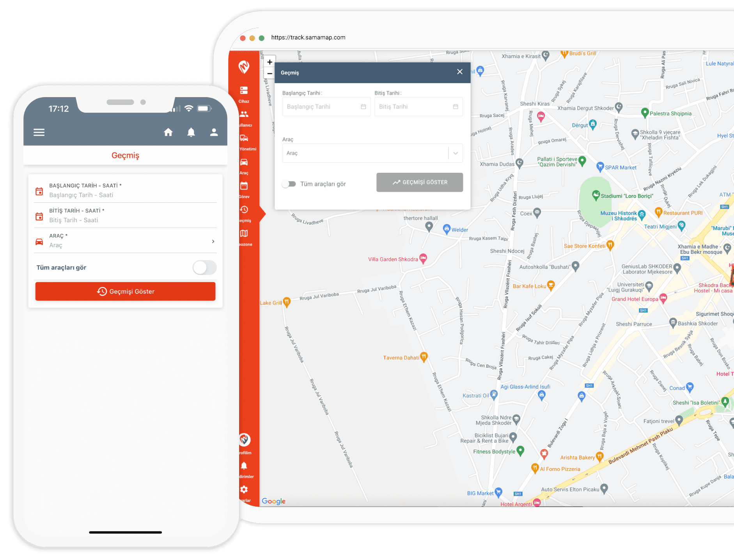
Task: Click Grand Hotel Europa marker
Action: pos(663,298)
